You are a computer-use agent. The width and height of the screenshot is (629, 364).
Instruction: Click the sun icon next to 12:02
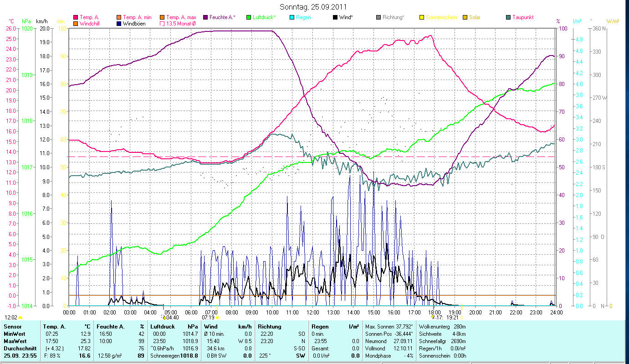tap(20, 318)
